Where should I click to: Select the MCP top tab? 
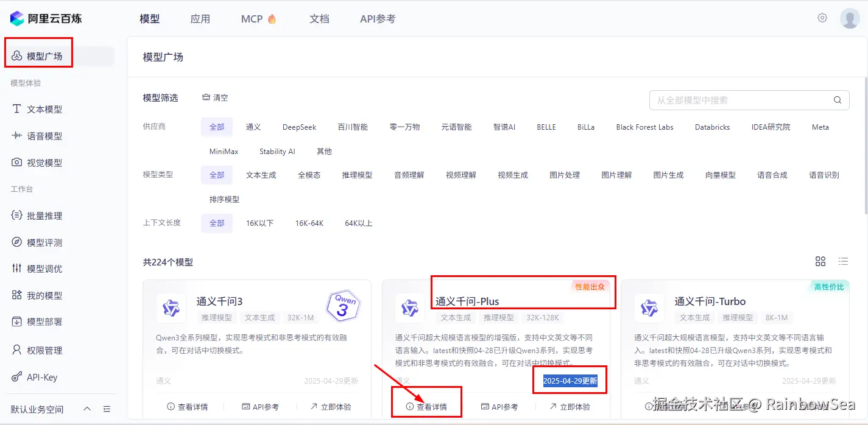(x=259, y=19)
